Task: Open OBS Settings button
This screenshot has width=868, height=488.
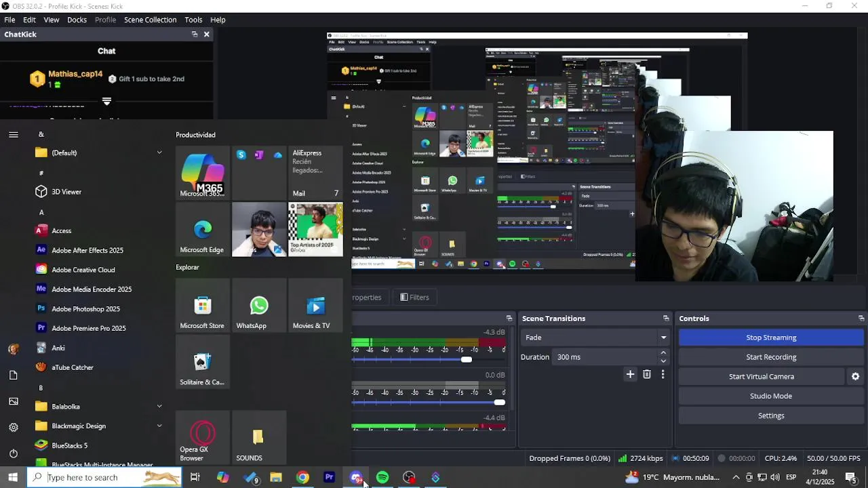Action: tap(771, 415)
